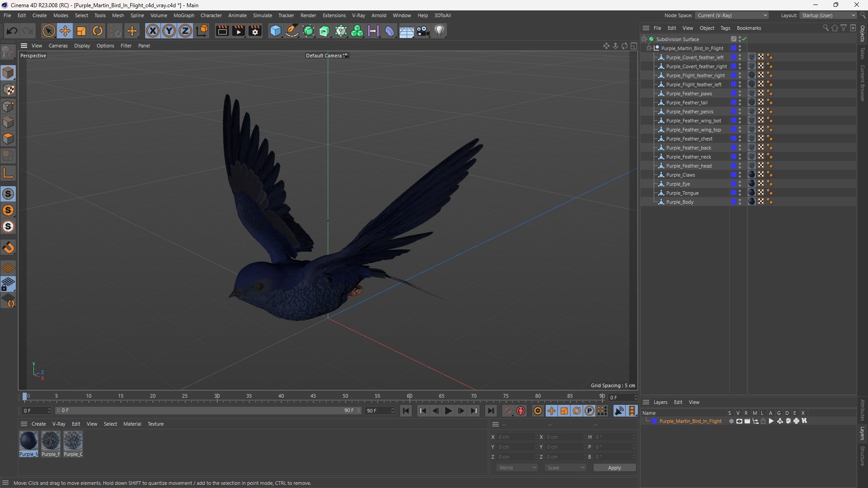
Task: Open the Scale mode dropdown
Action: point(566,468)
